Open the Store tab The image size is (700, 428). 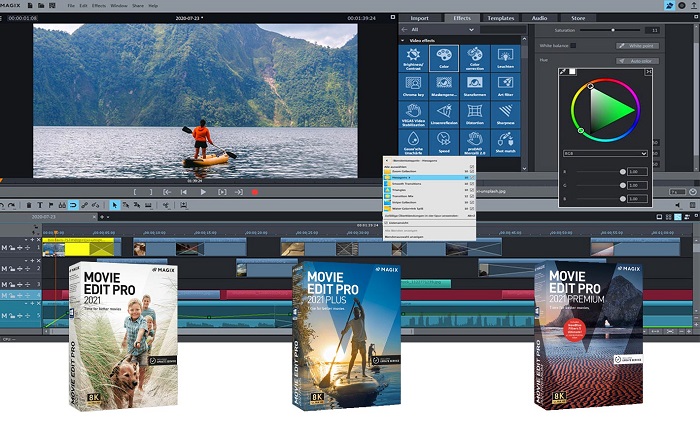pyautogui.click(x=578, y=18)
